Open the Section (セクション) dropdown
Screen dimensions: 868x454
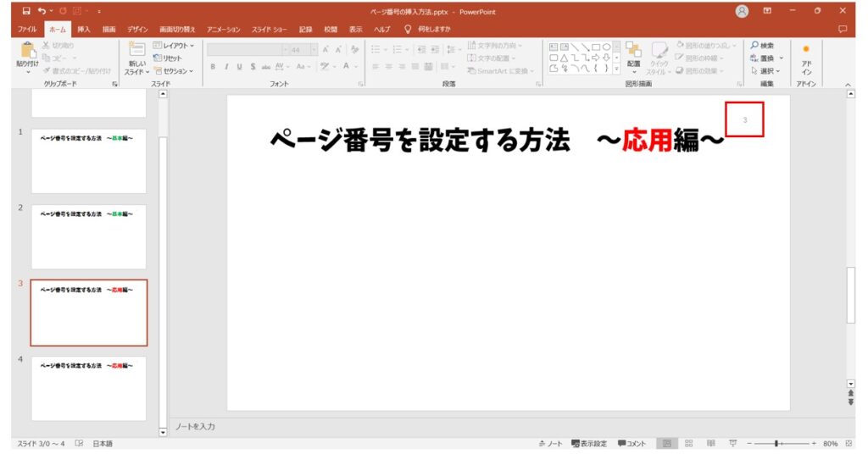coord(173,71)
